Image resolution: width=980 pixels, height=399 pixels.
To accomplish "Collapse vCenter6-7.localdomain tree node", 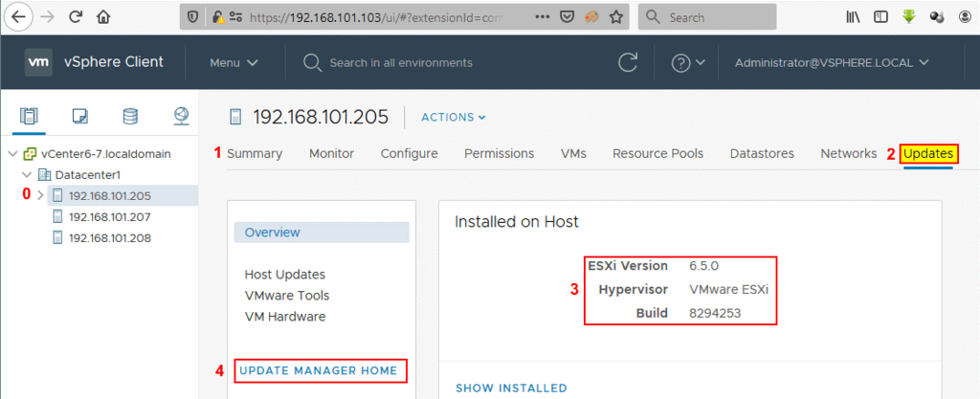I will point(13,154).
